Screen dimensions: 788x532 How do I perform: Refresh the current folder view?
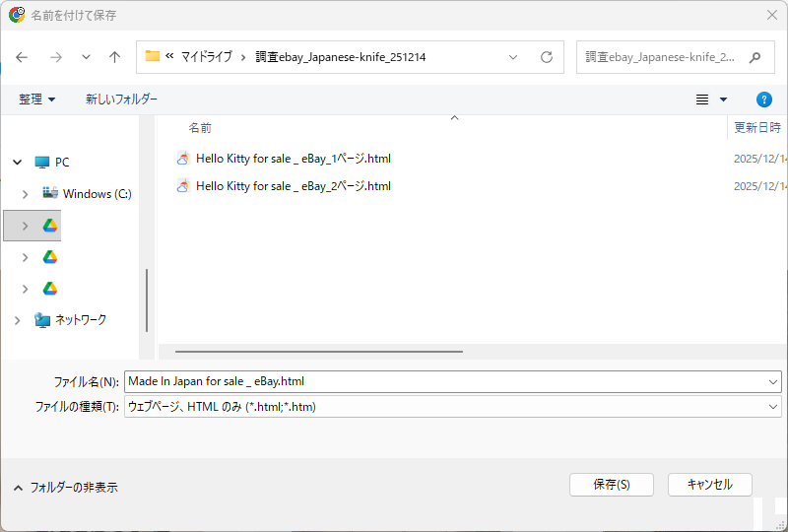click(547, 57)
